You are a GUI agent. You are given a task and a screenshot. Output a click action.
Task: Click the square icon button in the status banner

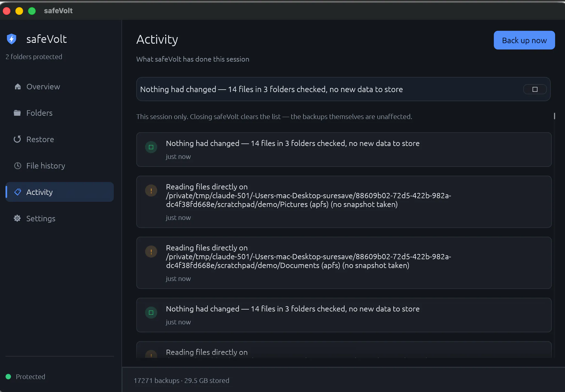[x=535, y=89]
